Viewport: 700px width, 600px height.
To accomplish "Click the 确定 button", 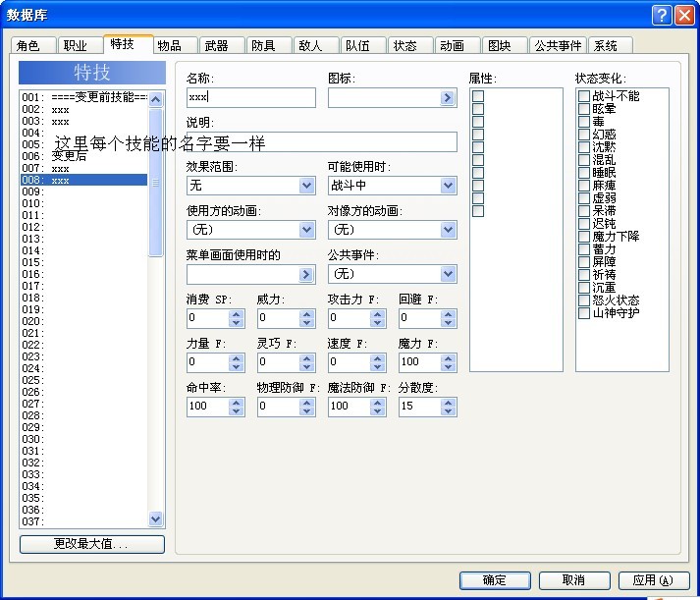I will coord(495,580).
